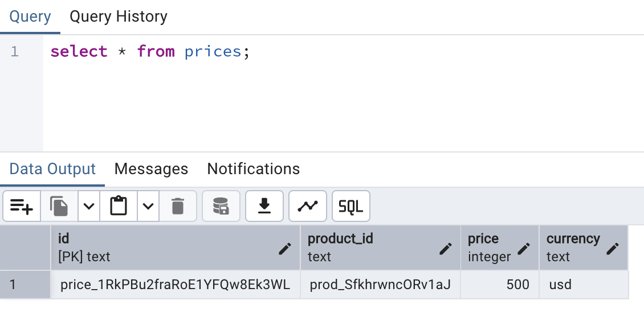Select the product_id column header
Image resolution: width=644 pixels, height=313 pixels.
click(x=380, y=248)
